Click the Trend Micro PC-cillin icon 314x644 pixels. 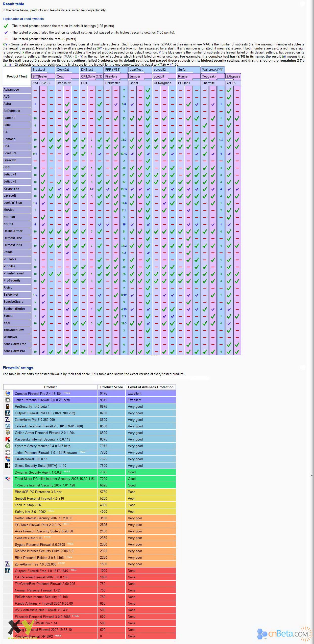pyautogui.click(x=8, y=479)
